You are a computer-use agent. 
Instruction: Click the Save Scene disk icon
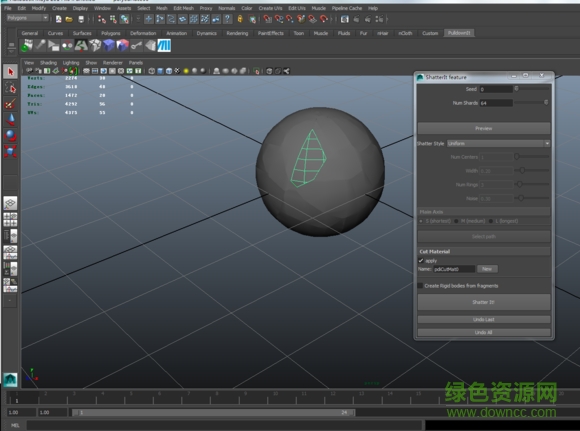81,19
